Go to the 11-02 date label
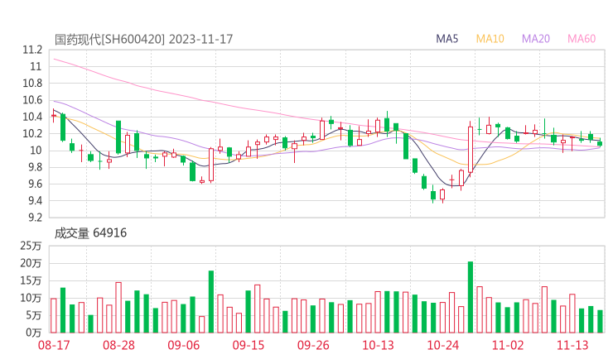 508,344
